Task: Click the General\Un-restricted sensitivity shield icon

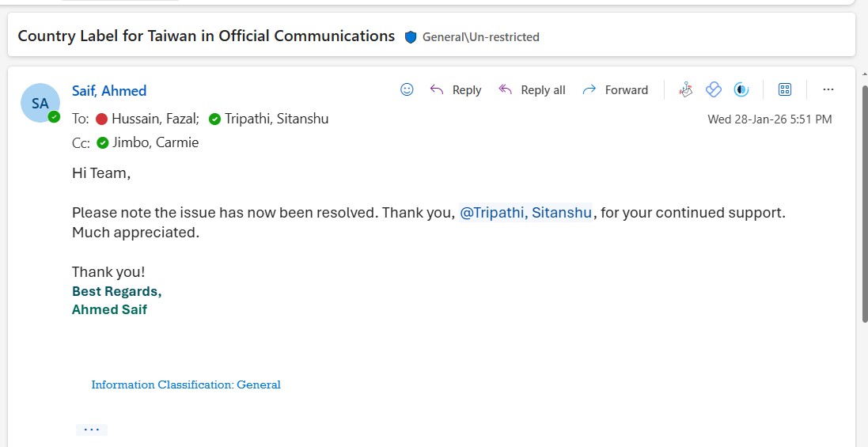Action: point(410,37)
